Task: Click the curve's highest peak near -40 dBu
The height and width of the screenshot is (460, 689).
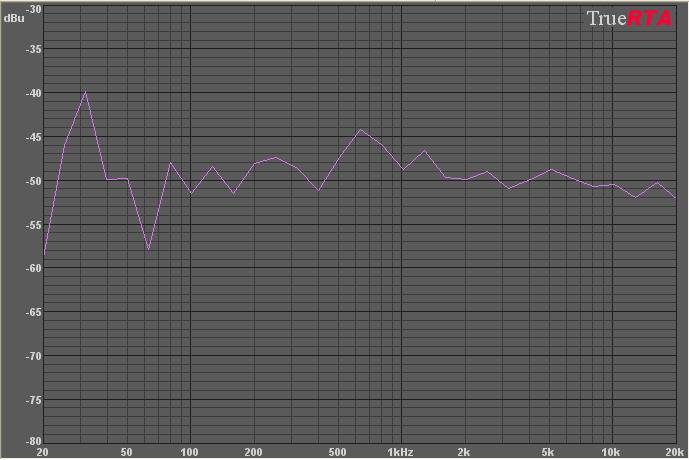Action: (x=86, y=92)
